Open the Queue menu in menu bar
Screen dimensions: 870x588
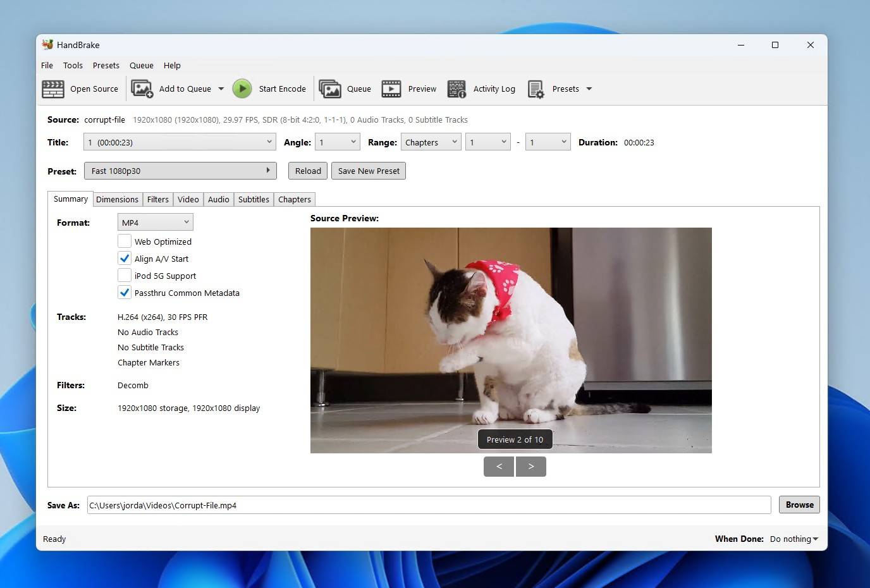(x=142, y=65)
